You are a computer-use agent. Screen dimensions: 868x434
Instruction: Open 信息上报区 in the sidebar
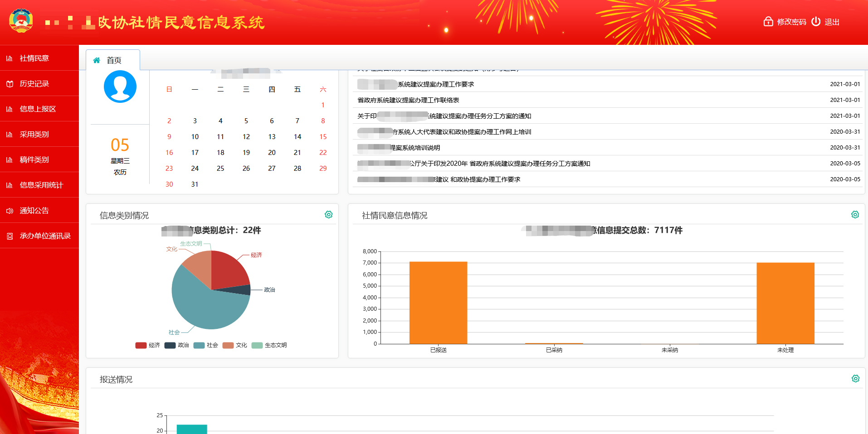coord(39,109)
